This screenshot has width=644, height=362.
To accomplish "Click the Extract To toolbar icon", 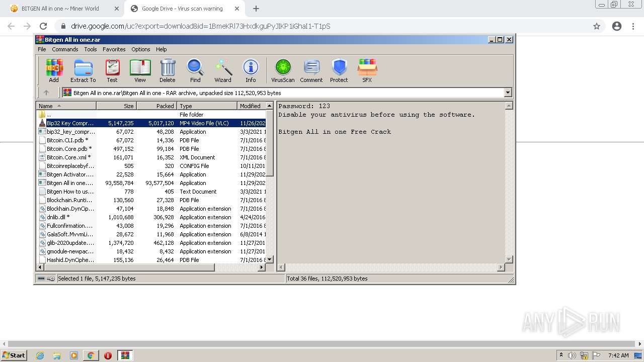I will pyautogui.click(x=83, y=70).
